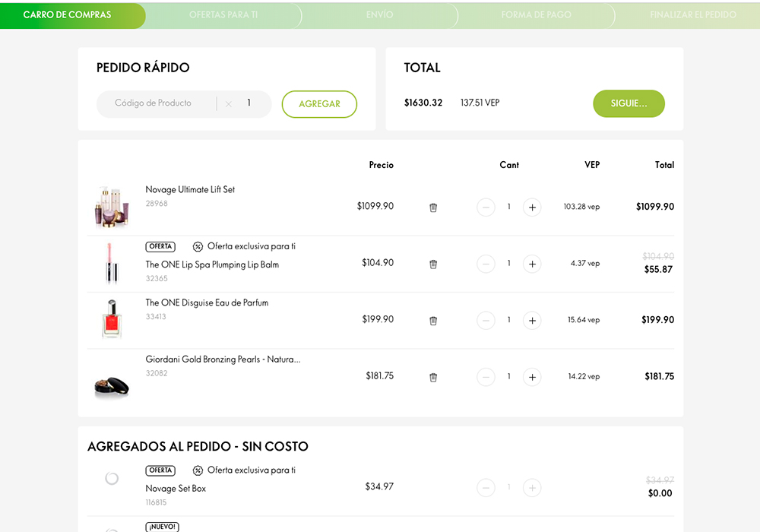This screenshot has height=532, width=760.
Task: Open Giordani Gold Bronzing Pearls product link
Action: (x=223, y=359)
